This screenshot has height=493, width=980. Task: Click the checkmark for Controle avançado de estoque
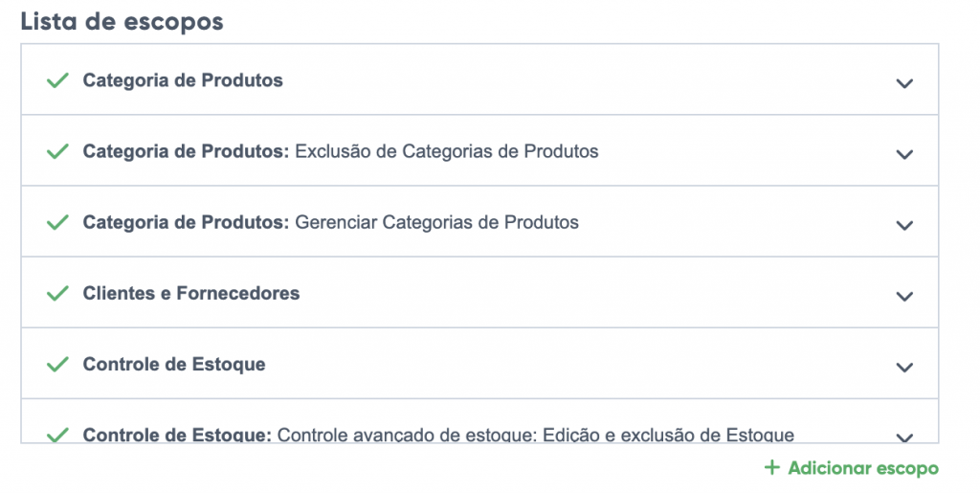(x=57, y=435)
